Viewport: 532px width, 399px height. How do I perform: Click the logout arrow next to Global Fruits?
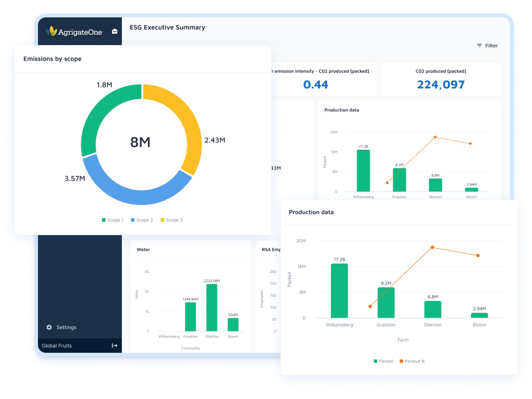tap(114, 345)
